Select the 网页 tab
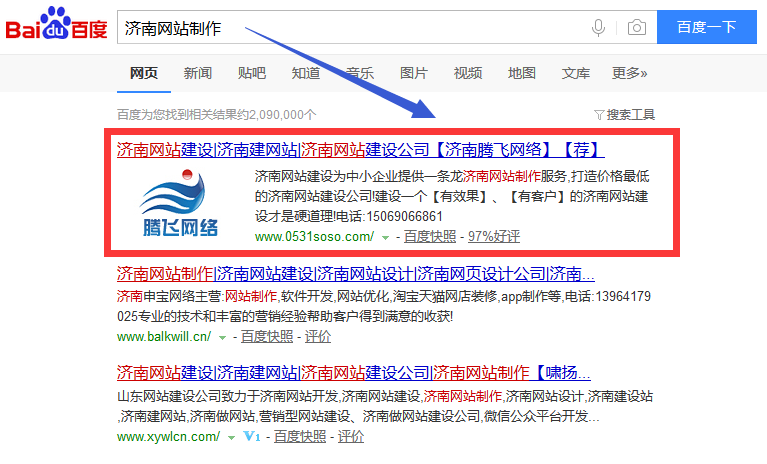Screen dimensions: 767x464 143,73
